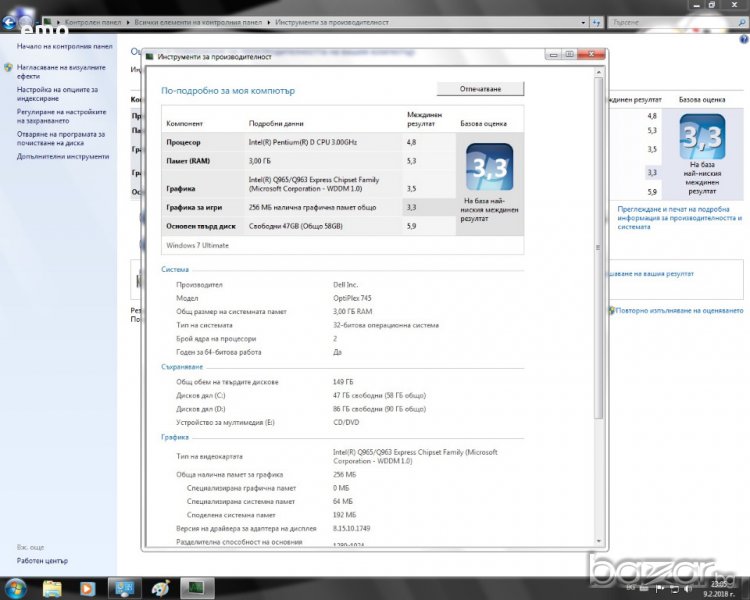Open the Start menu orb
This screenshot has height=600, width=750.
click(15, 588)
